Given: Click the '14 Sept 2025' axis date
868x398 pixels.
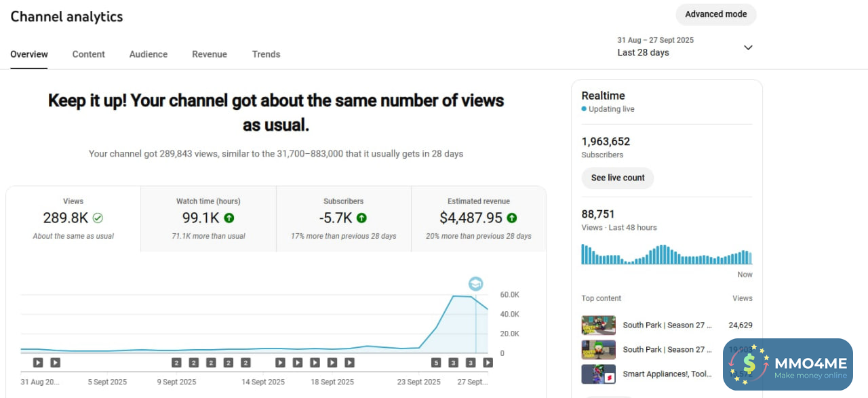Looking at the screenshot, I should tap(263, 382).
